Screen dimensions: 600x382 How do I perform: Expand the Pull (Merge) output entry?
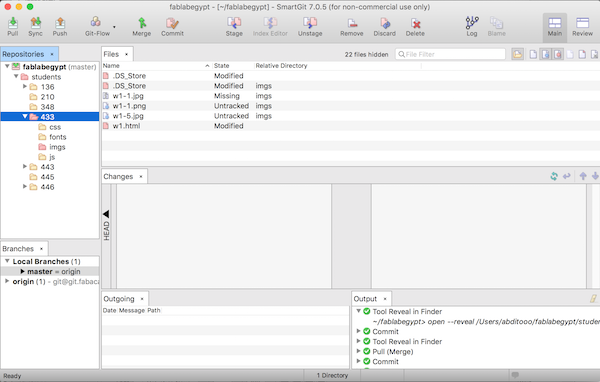coord(359,351)
